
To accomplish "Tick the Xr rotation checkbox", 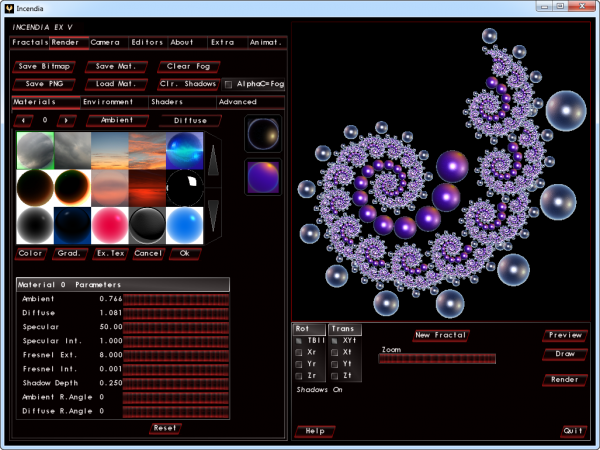I will (299, 352).
